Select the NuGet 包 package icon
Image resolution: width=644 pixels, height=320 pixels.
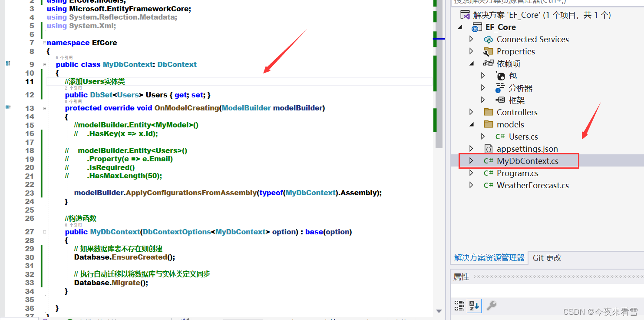point(500,76)
